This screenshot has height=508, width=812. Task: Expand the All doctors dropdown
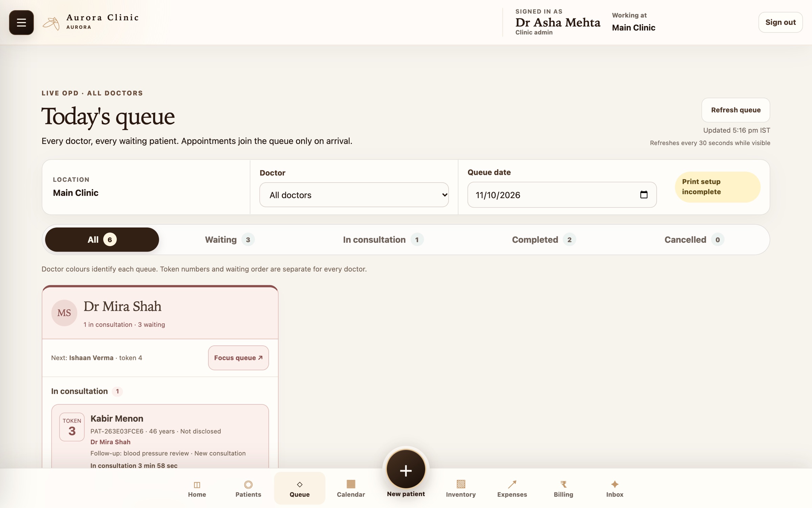point(354,195)
